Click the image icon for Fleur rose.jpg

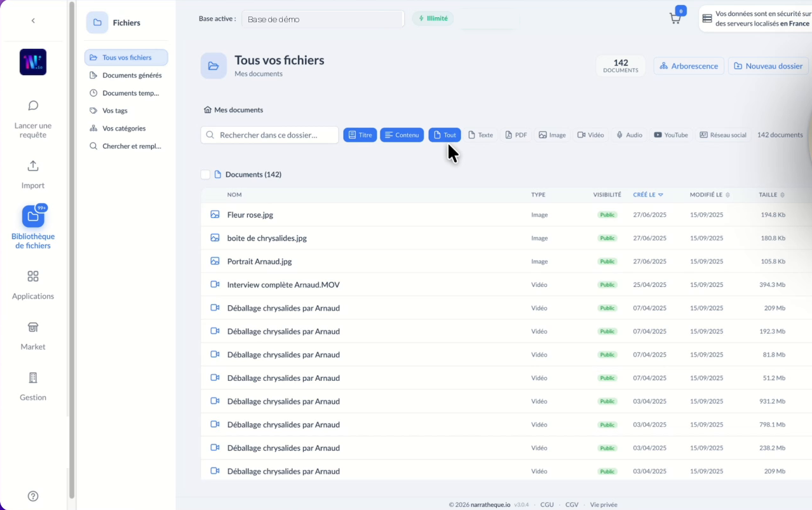(215, 215)
